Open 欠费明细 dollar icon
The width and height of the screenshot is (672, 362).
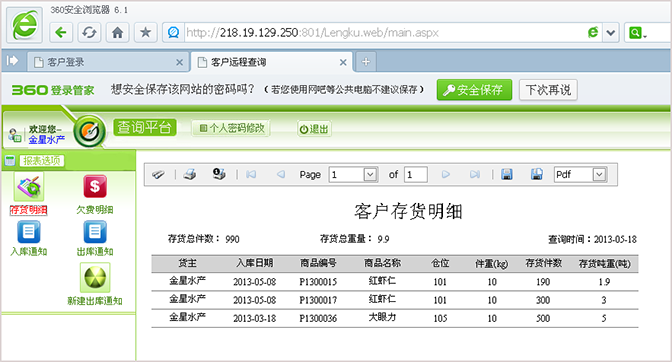click(x=95, y=186)
